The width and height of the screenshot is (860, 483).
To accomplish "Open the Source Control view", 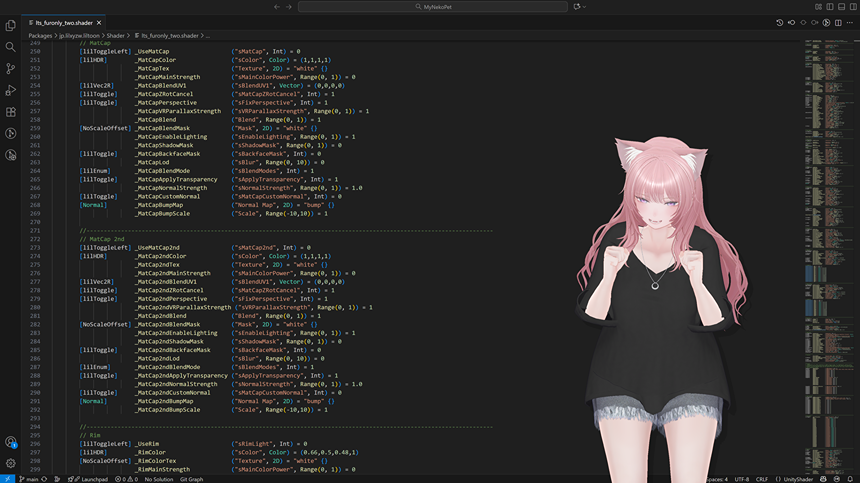I will click(x=11, y=69).
